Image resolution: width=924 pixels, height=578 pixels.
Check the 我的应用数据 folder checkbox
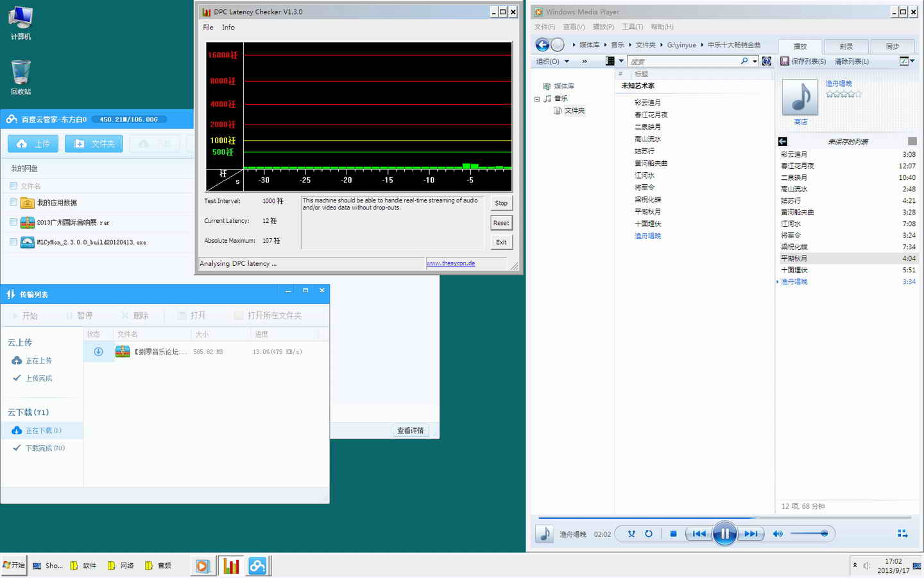13,202
